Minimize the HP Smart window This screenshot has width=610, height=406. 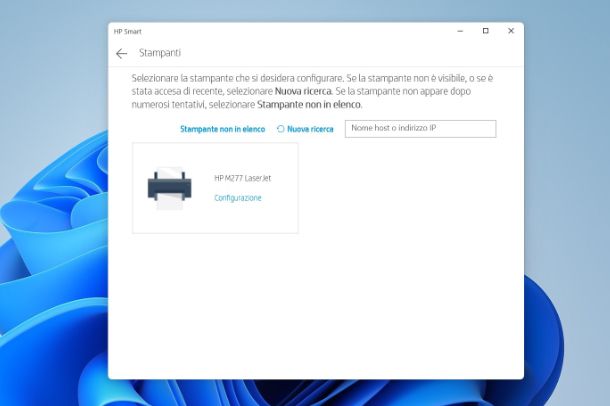(x=460, y=31)
